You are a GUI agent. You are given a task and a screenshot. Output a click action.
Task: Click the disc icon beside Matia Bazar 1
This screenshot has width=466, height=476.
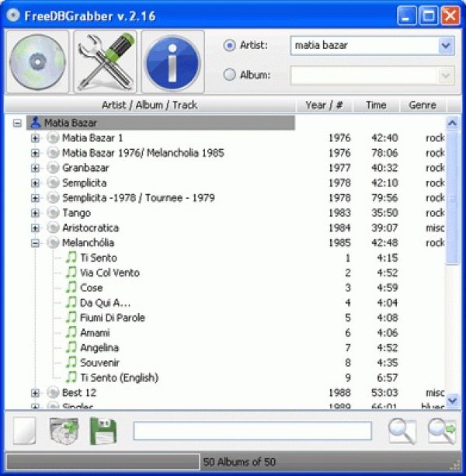(x=53, y=137)
